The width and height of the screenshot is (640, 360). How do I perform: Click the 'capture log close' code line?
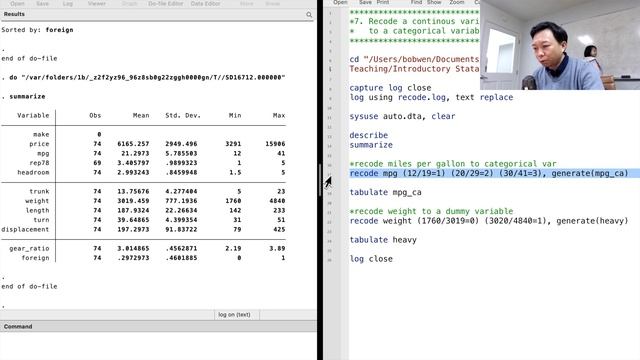(x=390, y=88)
